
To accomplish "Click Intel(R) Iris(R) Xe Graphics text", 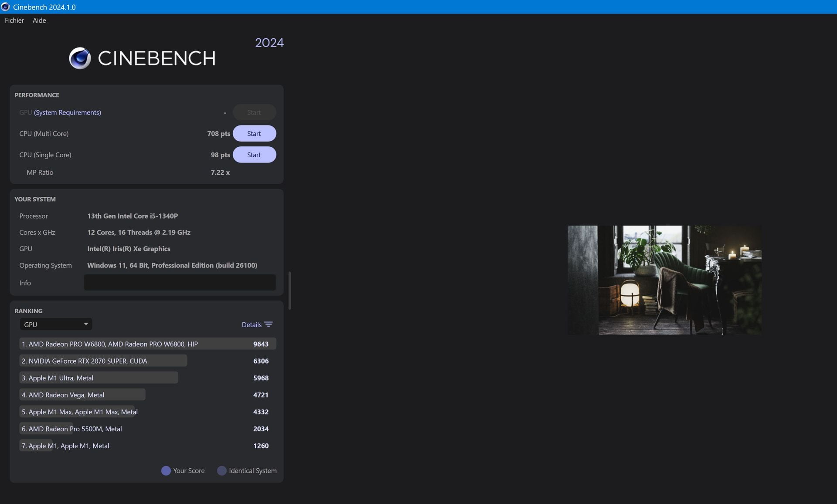I will pos(129,249).
